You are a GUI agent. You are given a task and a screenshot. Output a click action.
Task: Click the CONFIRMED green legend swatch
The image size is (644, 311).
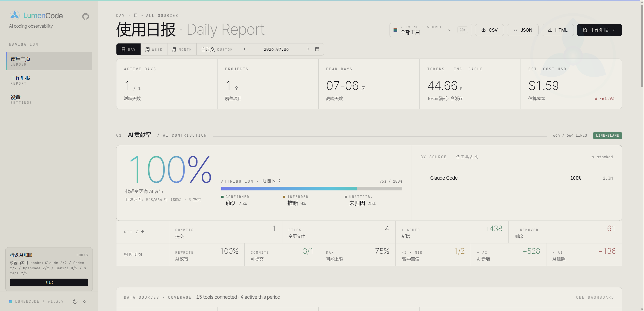(222, 197)
